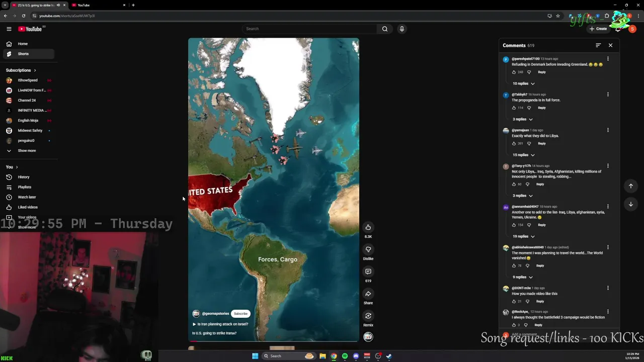Expand the 19 replies thread
Image resolution: width=644 pixels, height=362 pixels.
524,236
